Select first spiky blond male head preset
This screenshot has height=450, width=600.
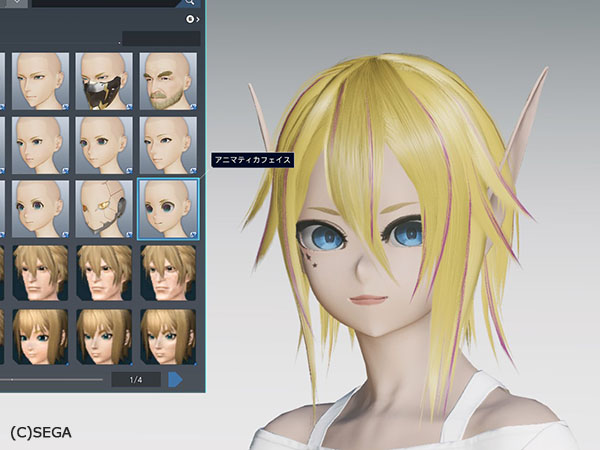(40, 273)
